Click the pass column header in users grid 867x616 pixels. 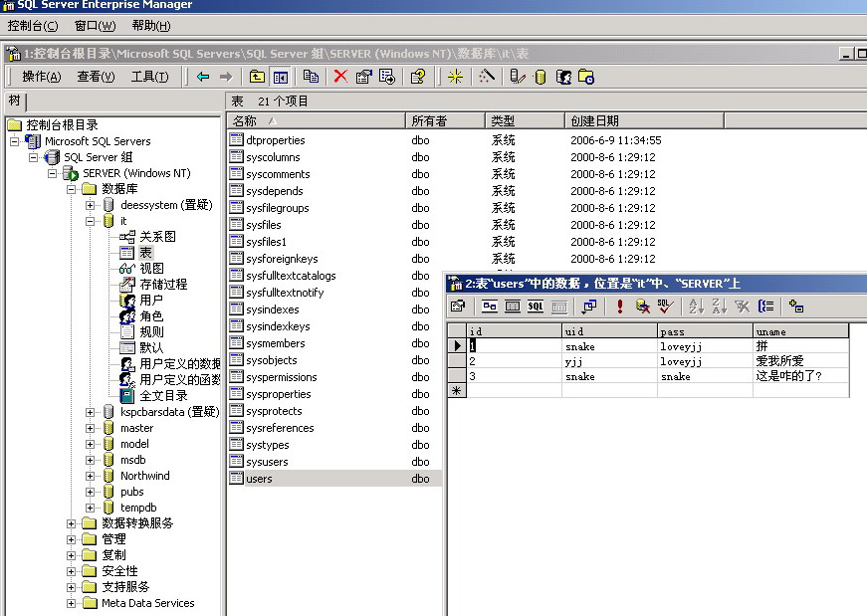(x=705, y=331)
